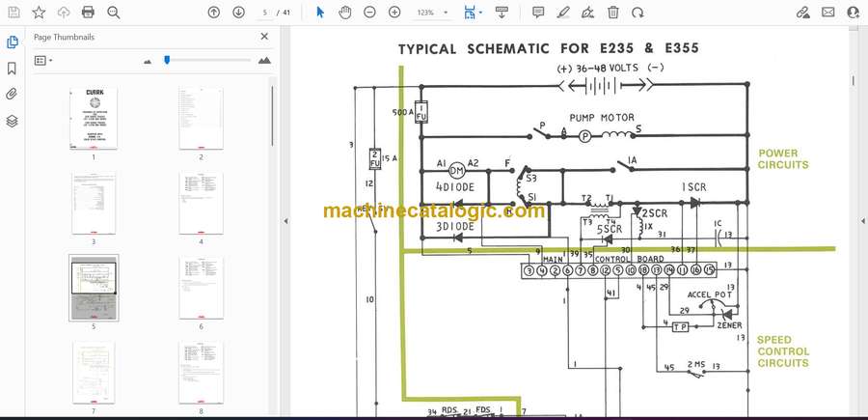Click the Save file icon
Image resolution: width=868 pixels, height=420 pixels.
tap(14, 13)
